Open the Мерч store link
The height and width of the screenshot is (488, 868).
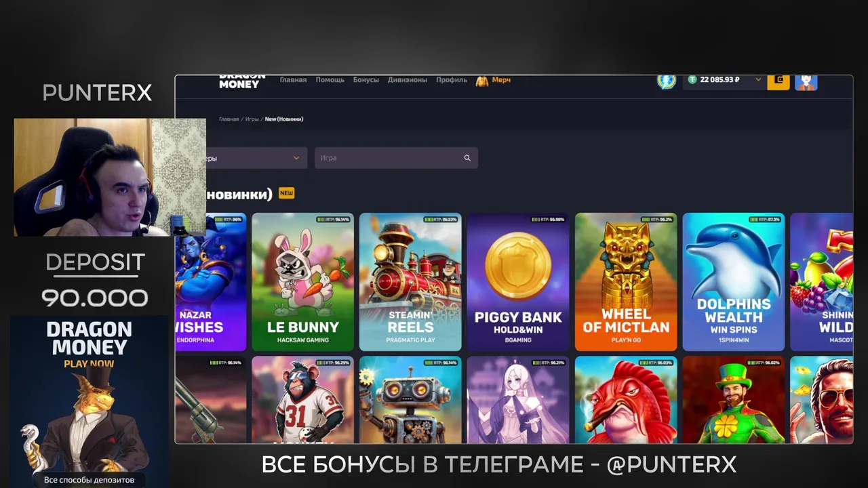(x=501, y=80)
